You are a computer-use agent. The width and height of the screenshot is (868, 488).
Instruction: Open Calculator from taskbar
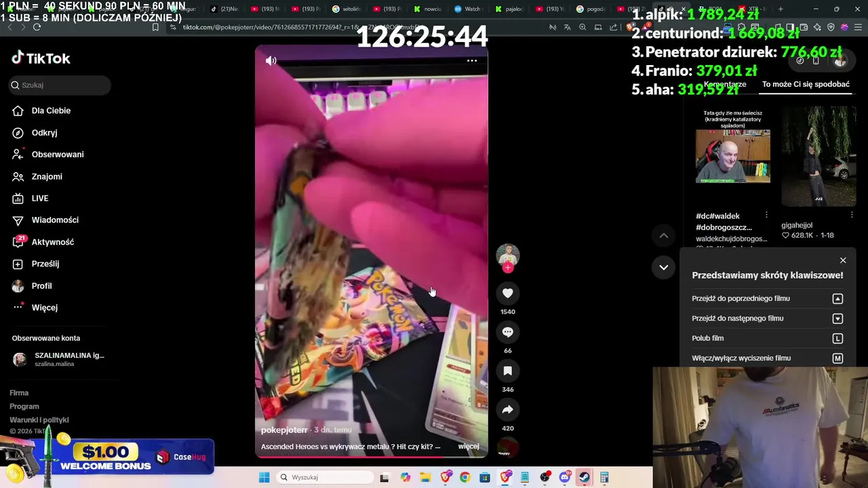[604, 477]
